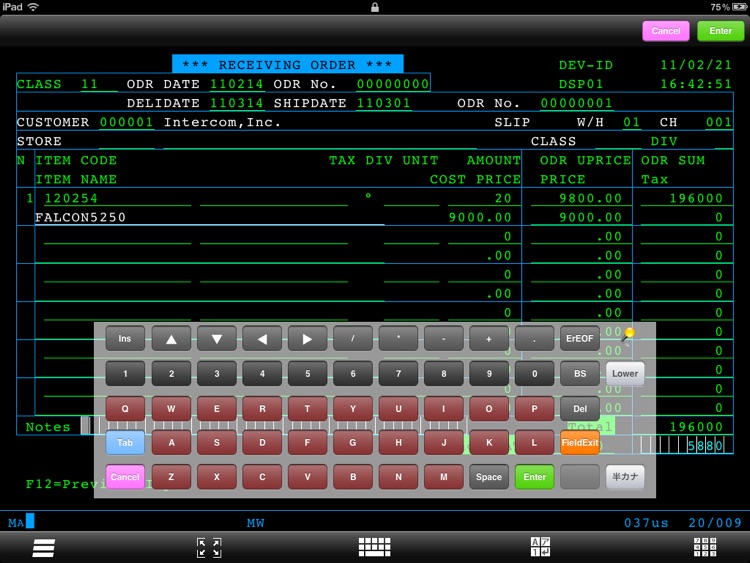Click the green Enter button in top bar
Screen dimensions: 750x563
[721, 31]
